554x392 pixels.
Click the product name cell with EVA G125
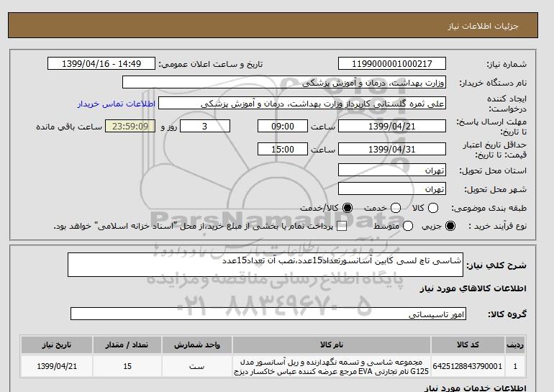tap(332, 367)
